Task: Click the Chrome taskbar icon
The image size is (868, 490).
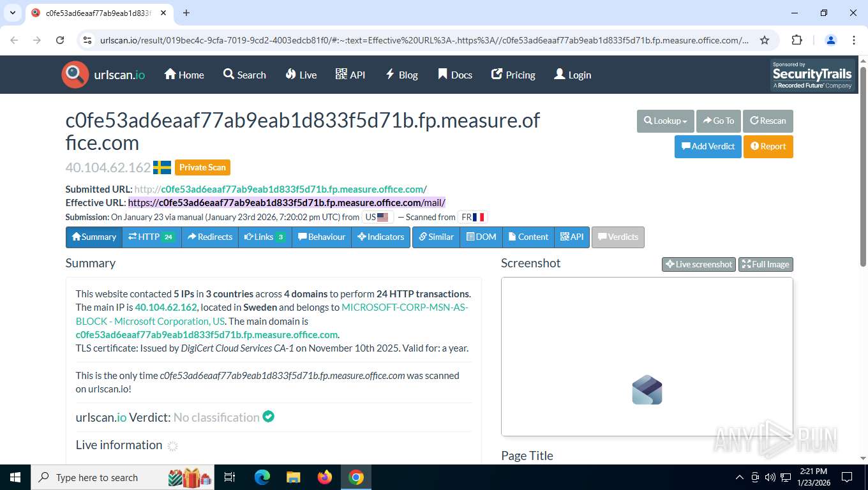Action: pos(356,477)
